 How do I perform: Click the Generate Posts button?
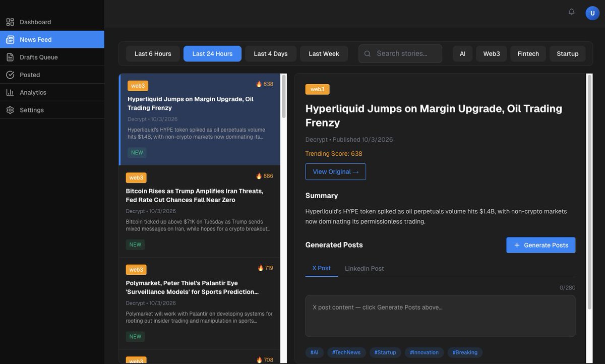point(541,246)
